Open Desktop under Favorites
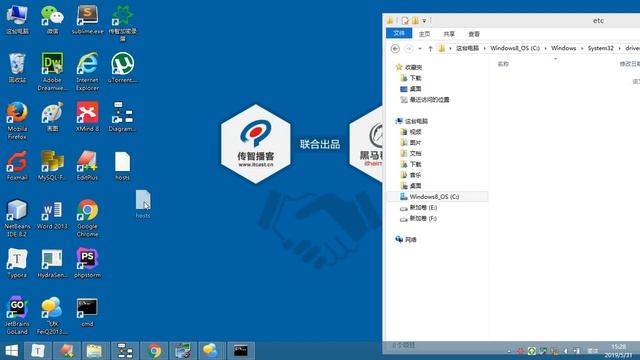The height and width of the screenshot is (360, 640). [411, 89]
